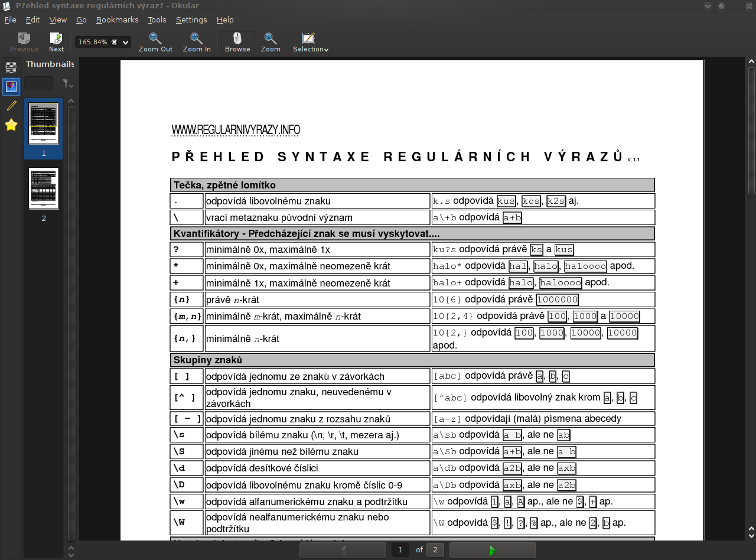Click the '1000000' example box
756x560 pixels.
point(557,299)
